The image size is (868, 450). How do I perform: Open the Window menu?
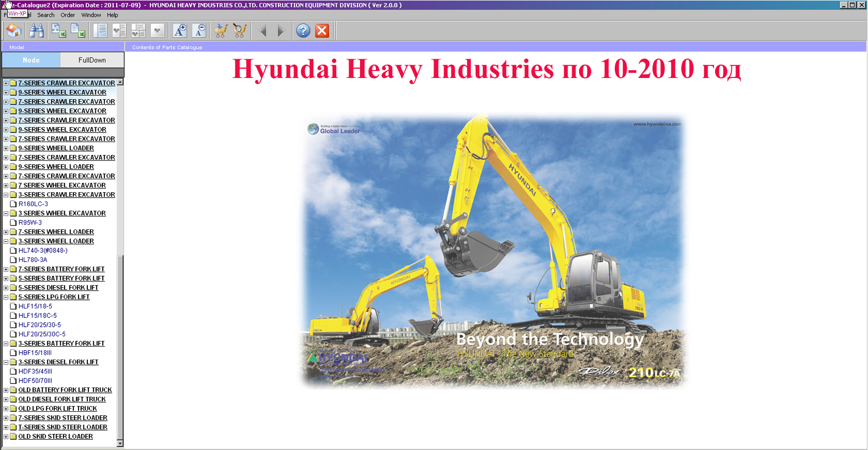tap(91, 15)
